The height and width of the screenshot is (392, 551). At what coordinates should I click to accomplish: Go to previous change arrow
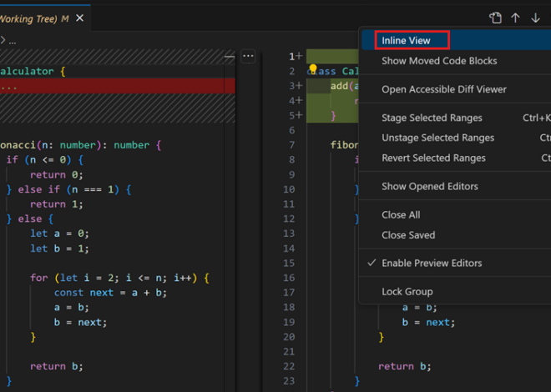point(515,18)
